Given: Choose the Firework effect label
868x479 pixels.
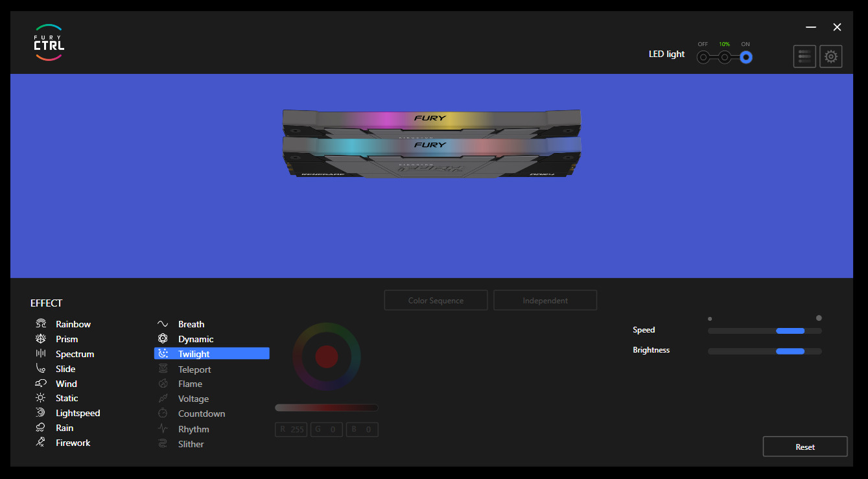Looking at the screenshot, I should [73, 443].
